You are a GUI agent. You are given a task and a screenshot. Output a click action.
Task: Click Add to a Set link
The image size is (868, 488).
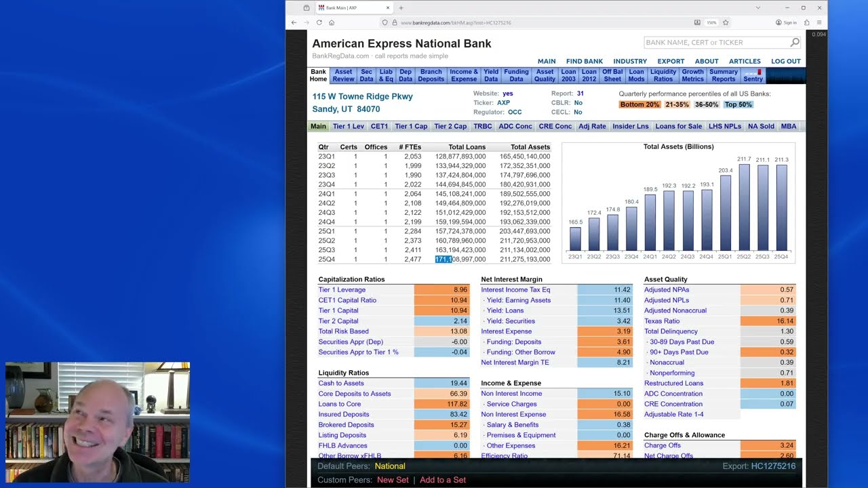443,480
